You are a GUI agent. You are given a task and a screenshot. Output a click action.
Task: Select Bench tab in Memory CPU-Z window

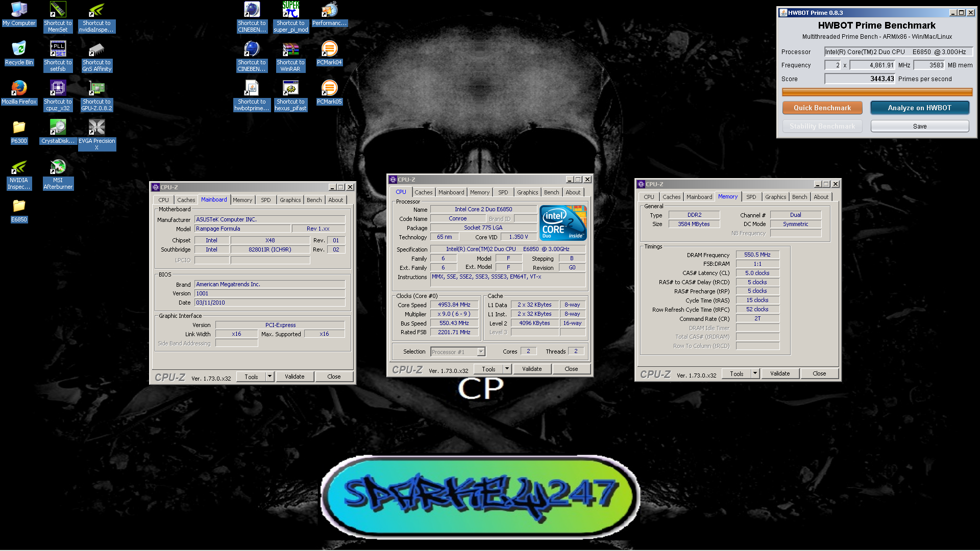tap(799, 197)
